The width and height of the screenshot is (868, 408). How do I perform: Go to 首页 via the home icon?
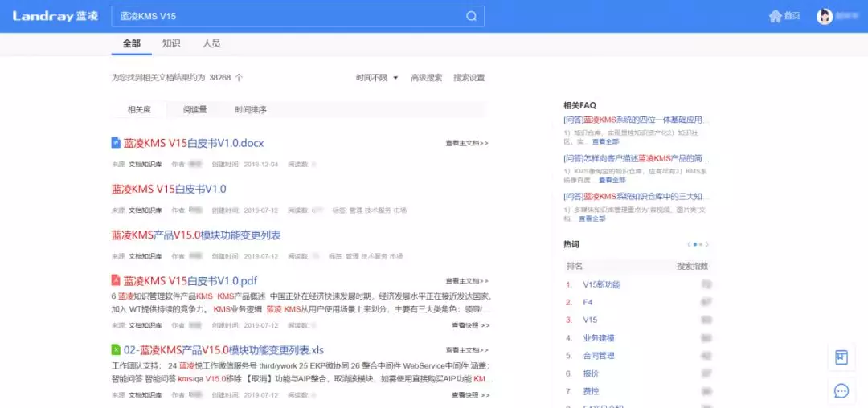775,16
